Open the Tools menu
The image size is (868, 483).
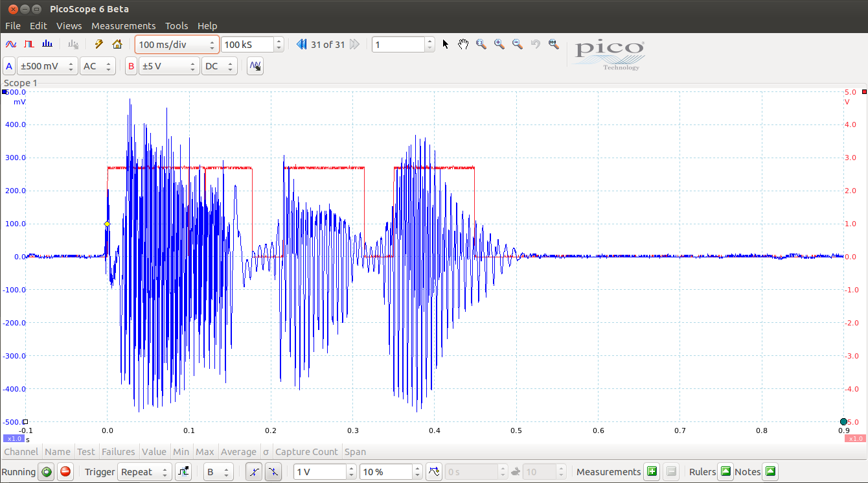pyautogui.click(x=176, y=26)
